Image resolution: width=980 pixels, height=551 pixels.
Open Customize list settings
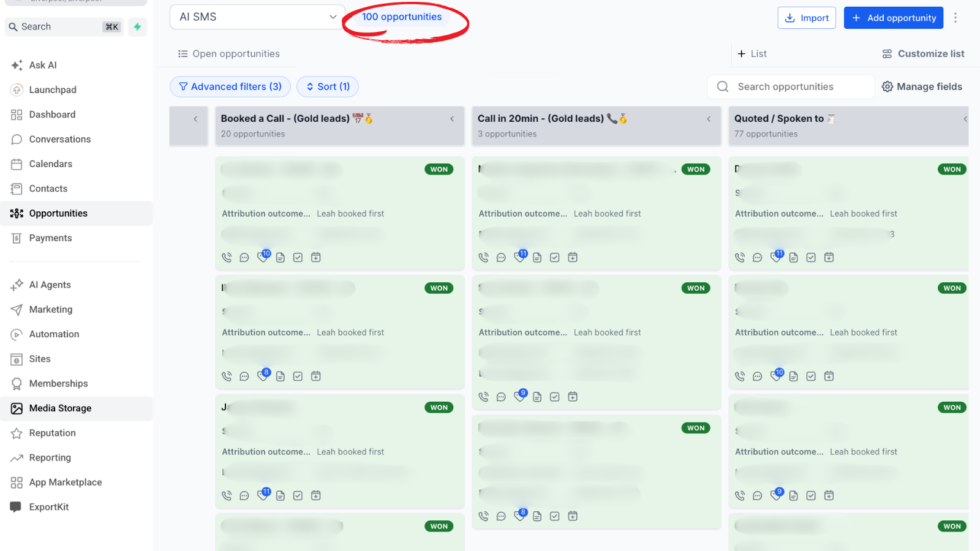tap(923, 54)
